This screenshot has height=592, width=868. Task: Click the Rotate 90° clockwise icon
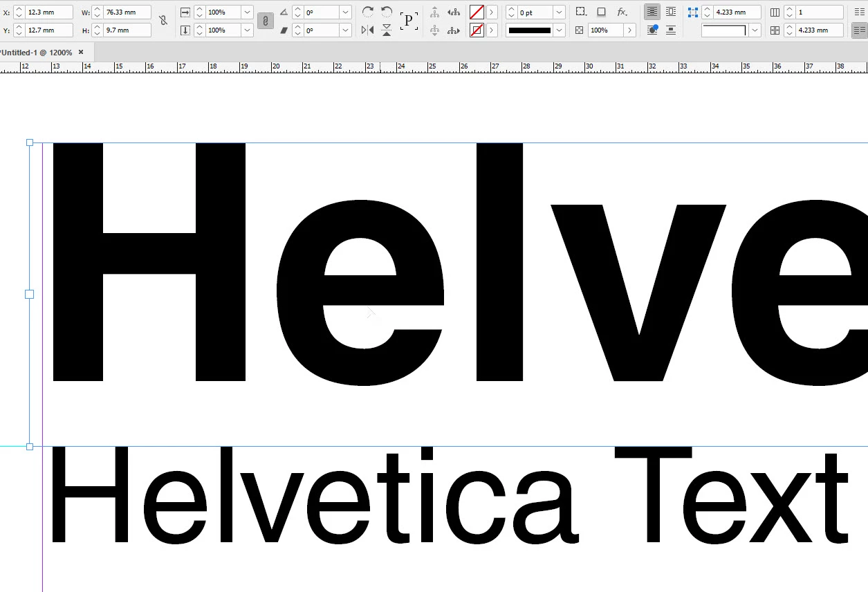point(368,12)
